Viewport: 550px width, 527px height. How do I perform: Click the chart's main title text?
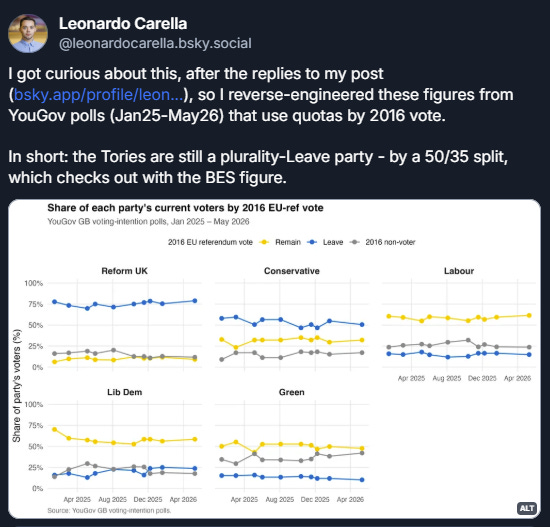tap(185, 208)
